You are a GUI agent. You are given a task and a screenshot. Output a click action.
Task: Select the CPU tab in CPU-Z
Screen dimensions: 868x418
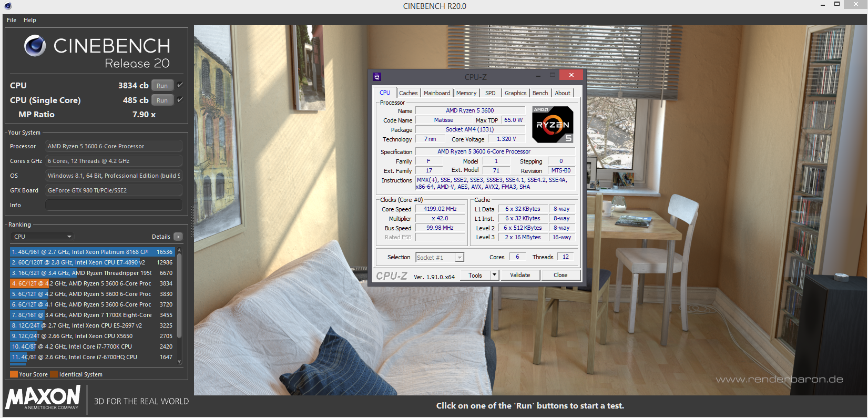coord(385,93)
